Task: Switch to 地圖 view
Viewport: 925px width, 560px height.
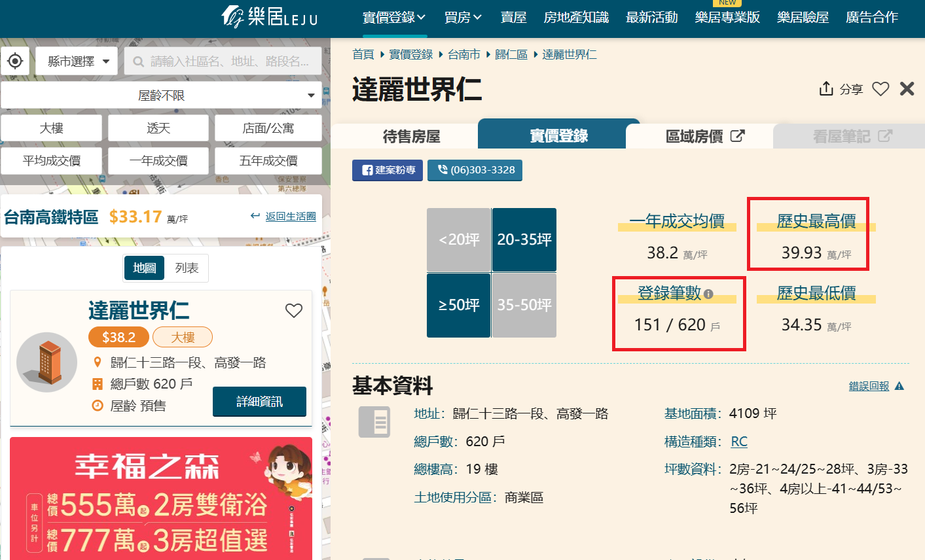Action: pyautogui.click(x=145, y=268)
